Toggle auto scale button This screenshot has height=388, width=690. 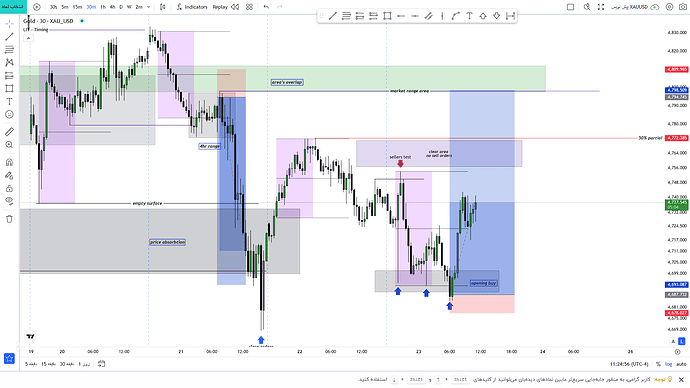coord(681,364)
